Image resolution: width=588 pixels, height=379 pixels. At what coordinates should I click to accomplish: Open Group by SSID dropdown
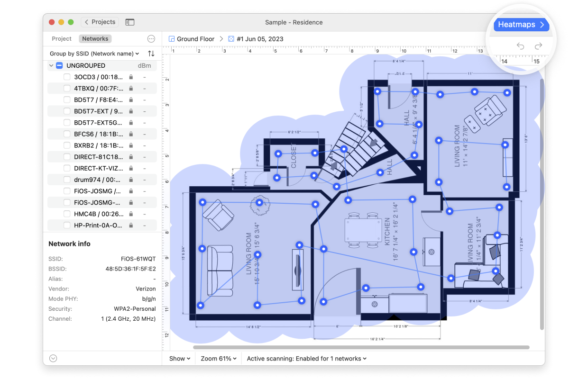coord(94,54)
